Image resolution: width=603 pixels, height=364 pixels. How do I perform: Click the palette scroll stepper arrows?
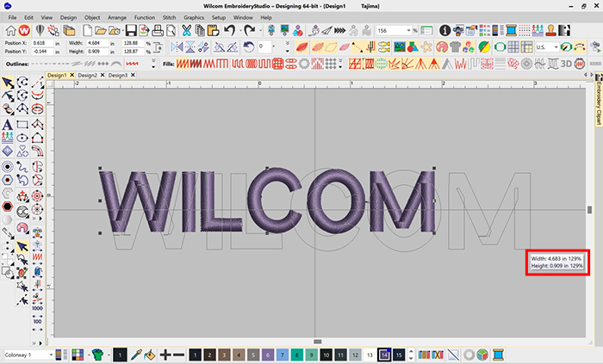point(411,355)
